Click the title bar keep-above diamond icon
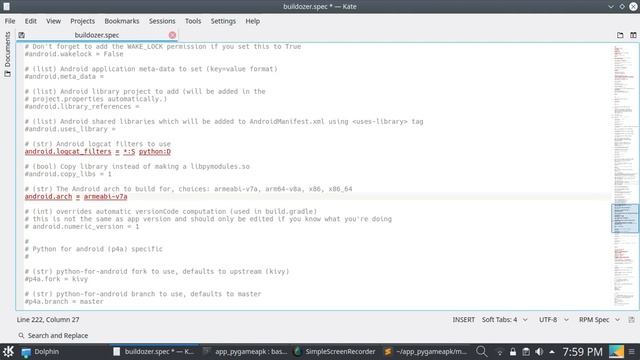 point(622,7)
